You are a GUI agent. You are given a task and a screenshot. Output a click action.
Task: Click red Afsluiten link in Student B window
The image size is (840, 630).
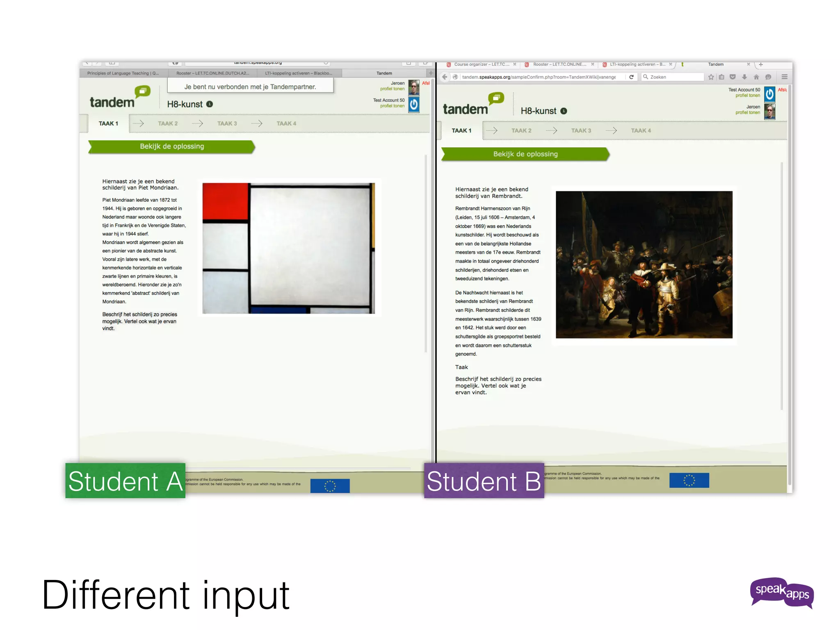pyautogui.click(x=782, y=90)
